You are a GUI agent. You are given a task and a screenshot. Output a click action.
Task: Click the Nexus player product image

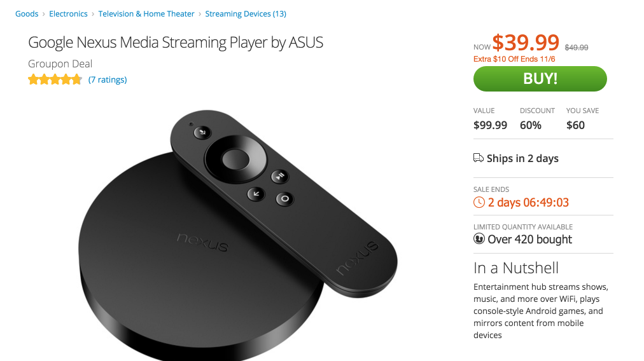click(x=235, y=235)
